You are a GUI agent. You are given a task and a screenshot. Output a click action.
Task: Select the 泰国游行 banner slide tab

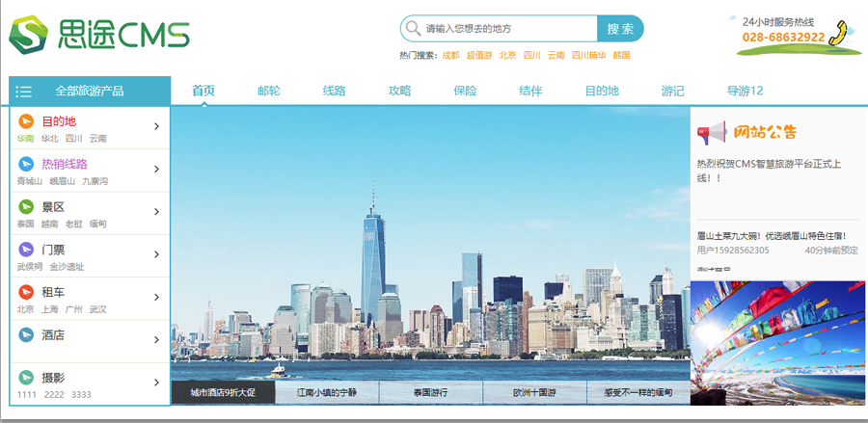click(431, 393)
